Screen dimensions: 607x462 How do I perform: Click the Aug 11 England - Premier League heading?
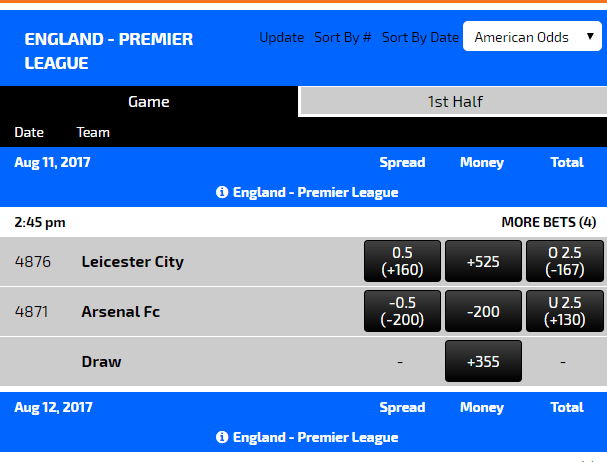click(315, 192)
